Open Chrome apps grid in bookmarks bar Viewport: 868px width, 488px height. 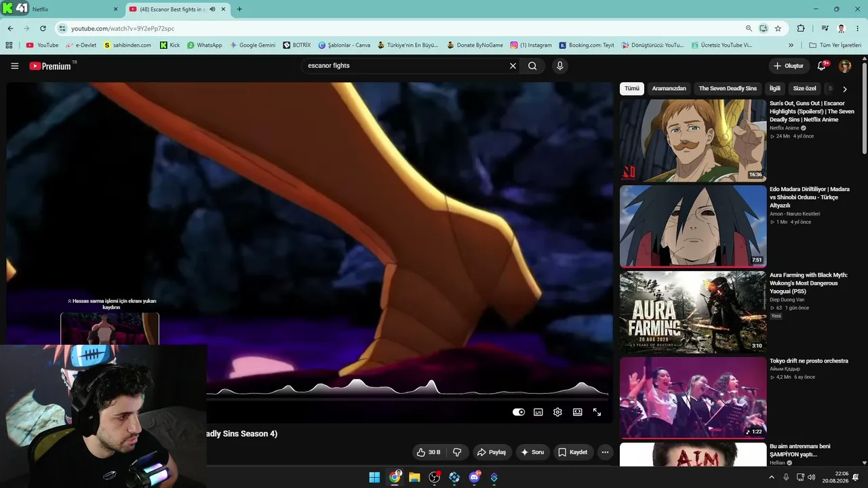point(9,45)
